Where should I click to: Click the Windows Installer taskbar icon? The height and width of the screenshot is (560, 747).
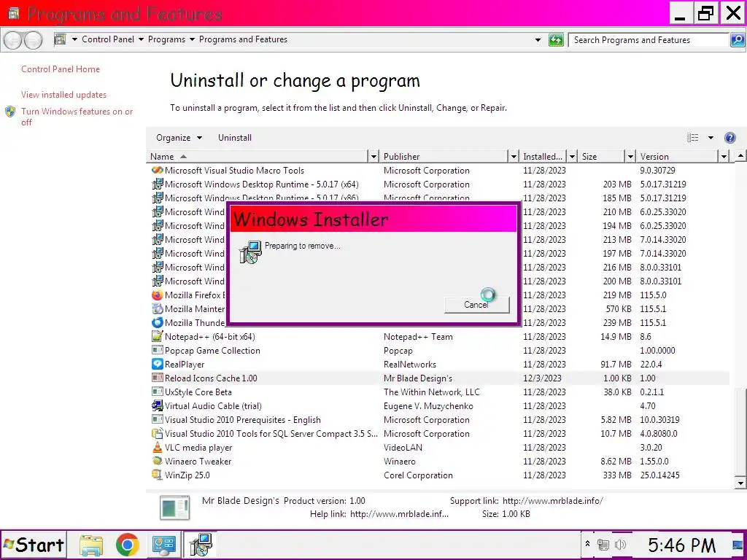point(200,545)
